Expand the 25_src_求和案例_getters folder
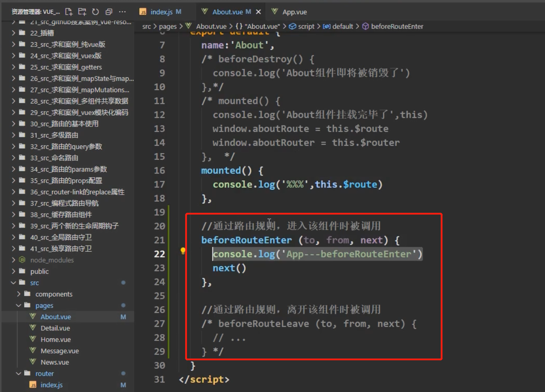The height and width of the screenshot is (392, 545). tap(13, 67)
